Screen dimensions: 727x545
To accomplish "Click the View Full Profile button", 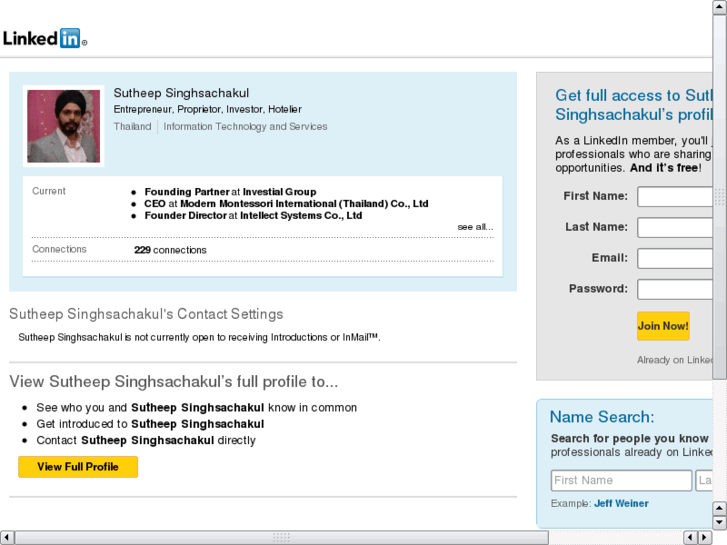I will pos(78,467).
